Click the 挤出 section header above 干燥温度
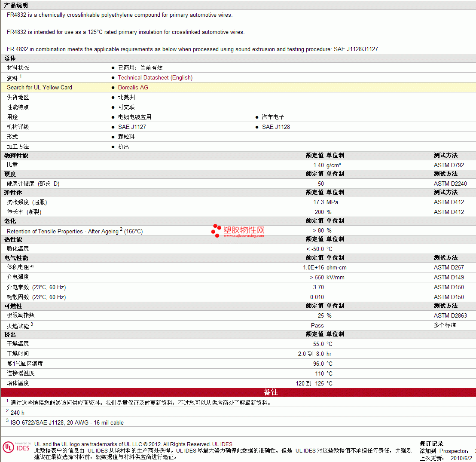This screenshot has width=476, height=462. pyautogui.click(x=10, y=335)
